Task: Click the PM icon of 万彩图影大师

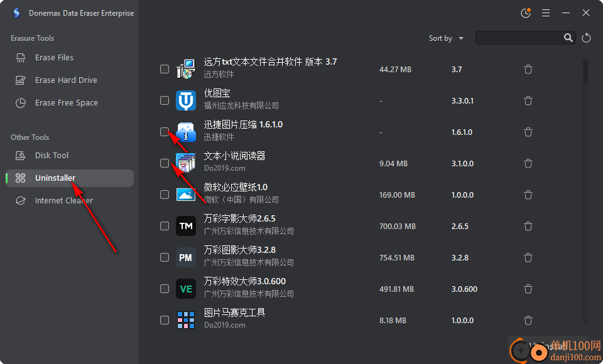Action: click(186, 257)
